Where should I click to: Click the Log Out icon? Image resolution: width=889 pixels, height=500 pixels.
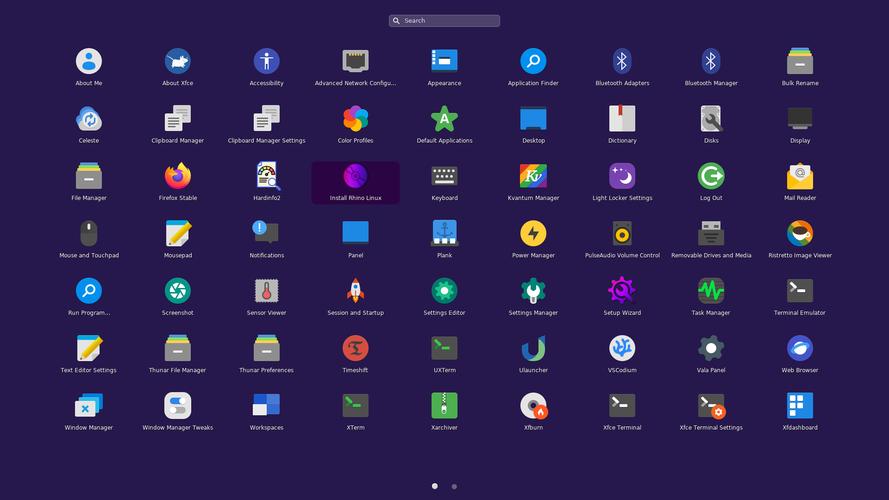click(711, 176)
